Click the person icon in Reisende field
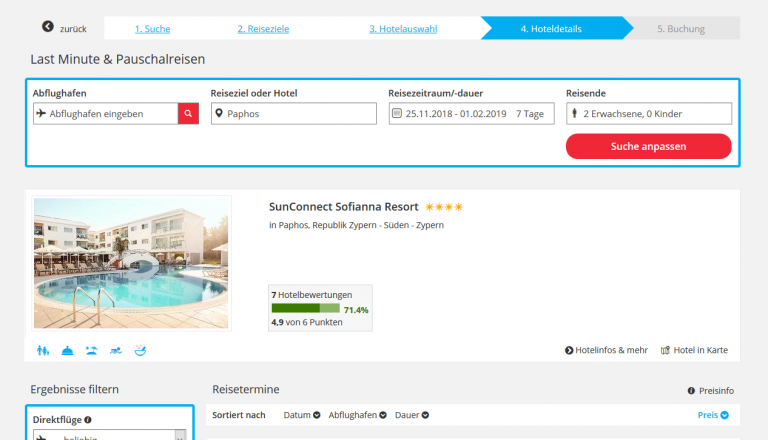768x440 pixels. (575, 113)
